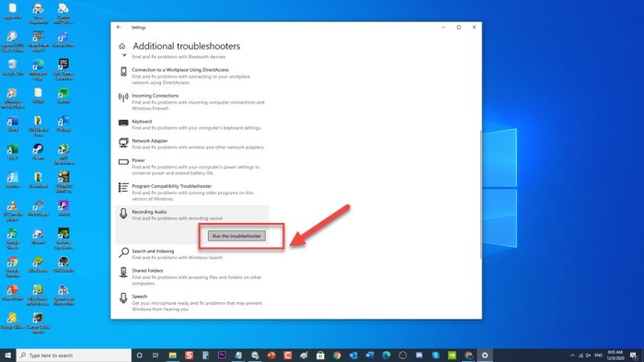This screenshot has height=362, width=644.
Task: Open Google Chrome desktop shortcut
Action: (12, 267)
